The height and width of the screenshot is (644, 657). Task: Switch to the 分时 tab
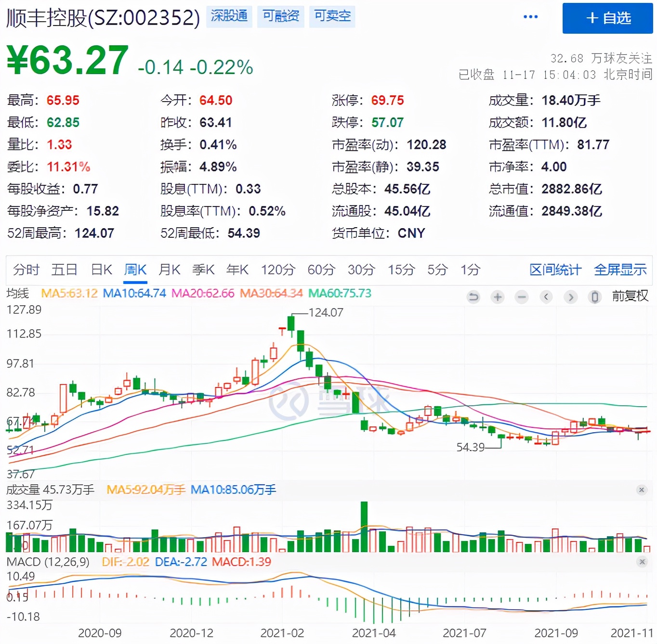tap(26, 270)
